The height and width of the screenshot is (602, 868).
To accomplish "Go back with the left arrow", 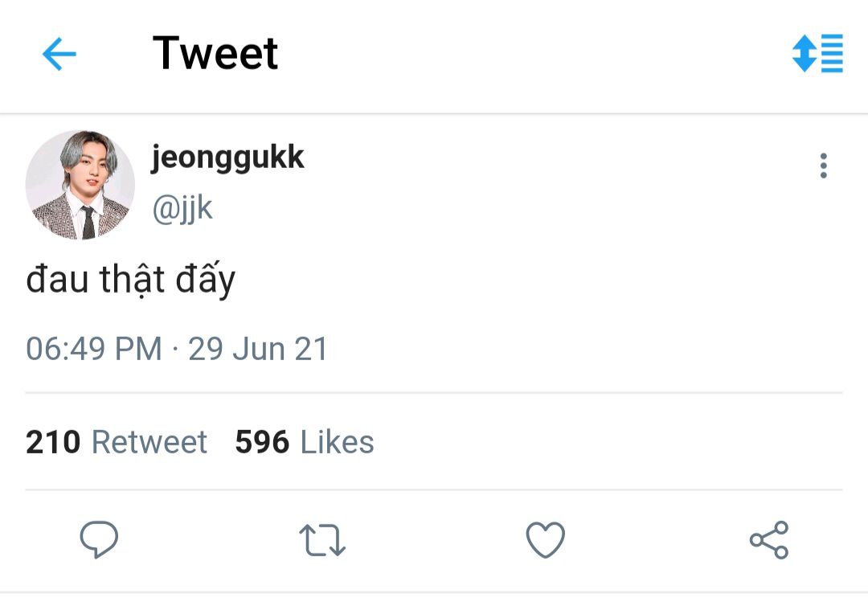I will [x=59, y=55].
